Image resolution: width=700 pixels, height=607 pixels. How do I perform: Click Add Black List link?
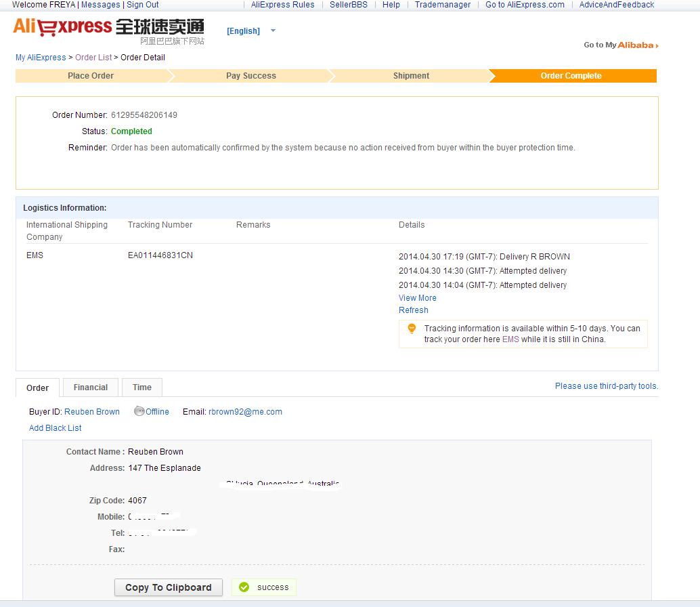[x=56, y=428]
